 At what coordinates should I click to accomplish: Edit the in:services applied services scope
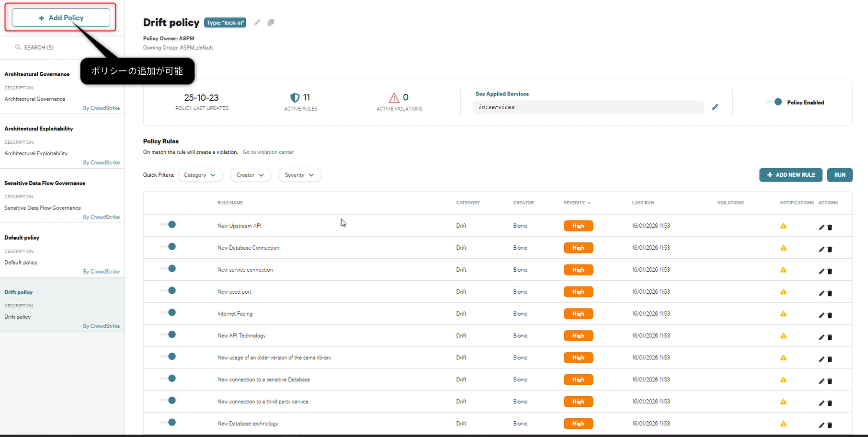coord(715,107)
